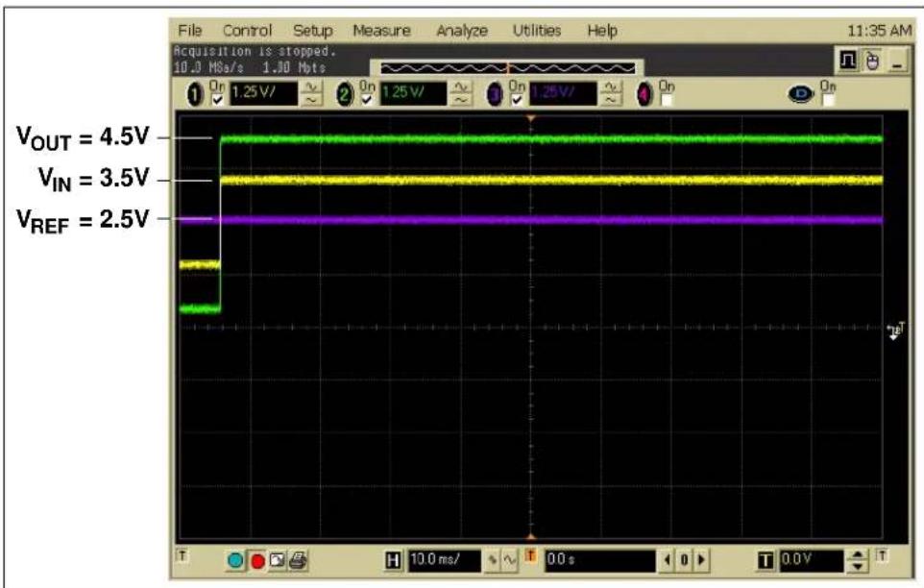This screenshot has width=924, height=588.
Task: Click the 11:35 AM clock display
Action: 879,31
